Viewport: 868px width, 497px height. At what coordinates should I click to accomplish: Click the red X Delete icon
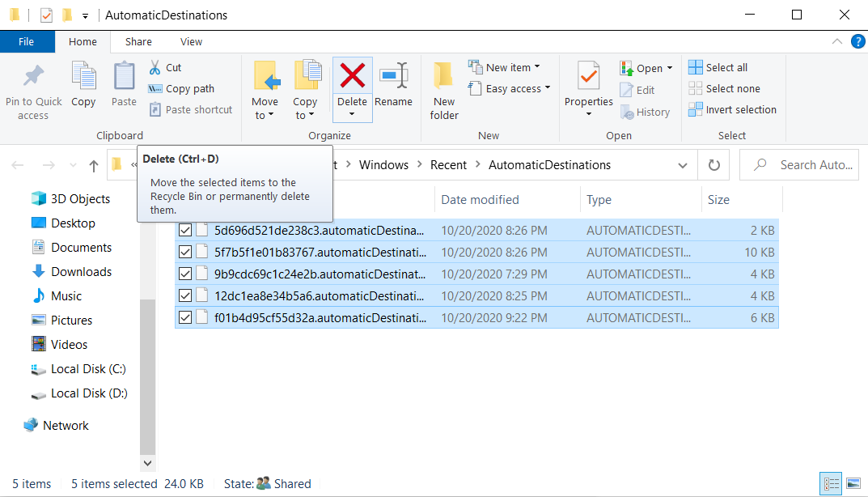[x=352, y=76]
